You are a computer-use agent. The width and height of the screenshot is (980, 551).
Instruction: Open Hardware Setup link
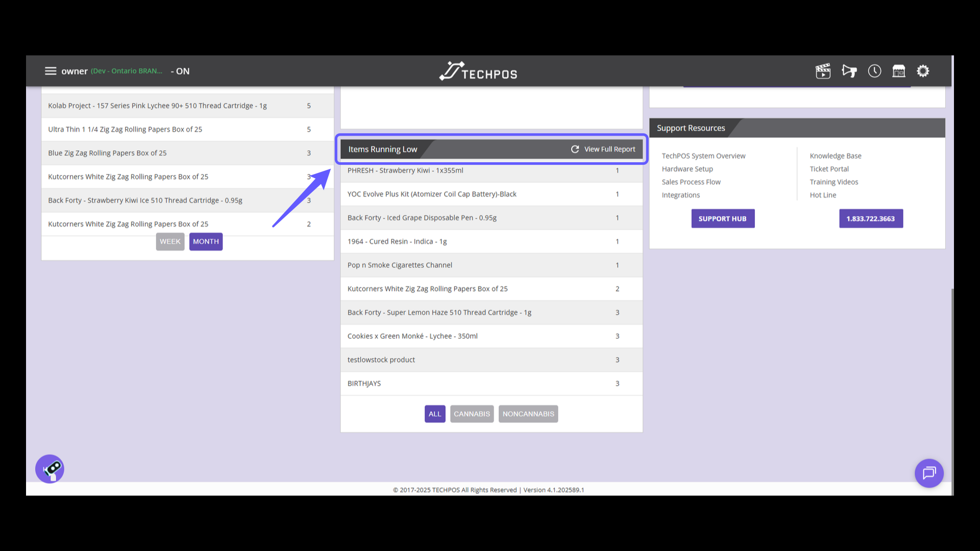pyautogui.click(x=687, y=169)
